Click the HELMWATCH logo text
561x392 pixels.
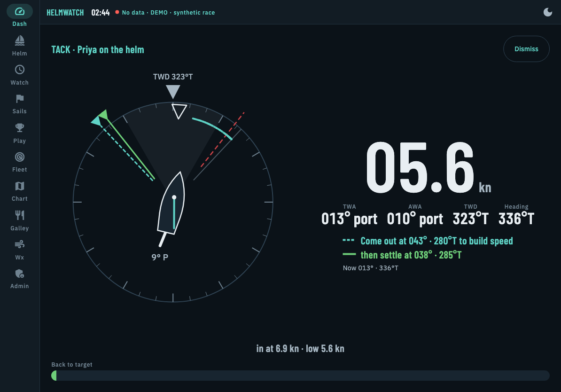pos(65,13)
